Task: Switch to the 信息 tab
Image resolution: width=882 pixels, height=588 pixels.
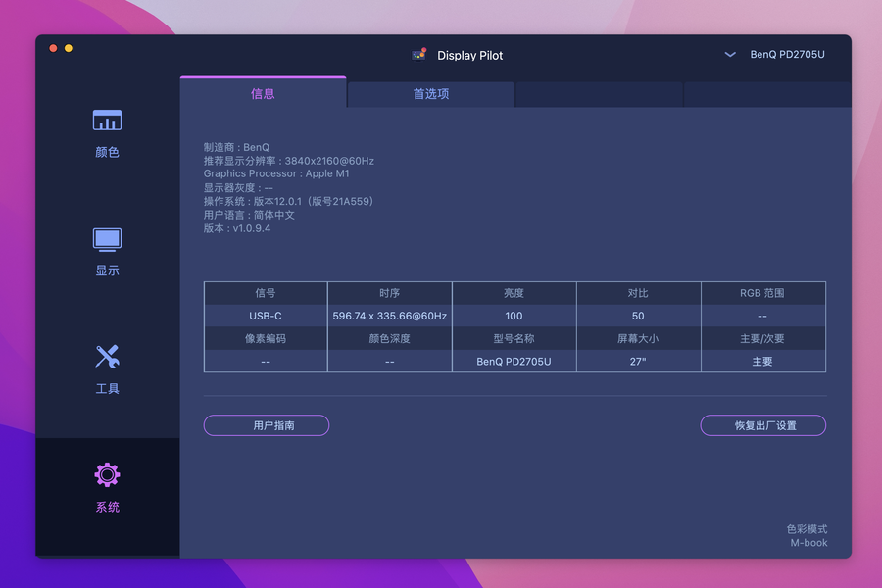Action: tap(263, 94)
